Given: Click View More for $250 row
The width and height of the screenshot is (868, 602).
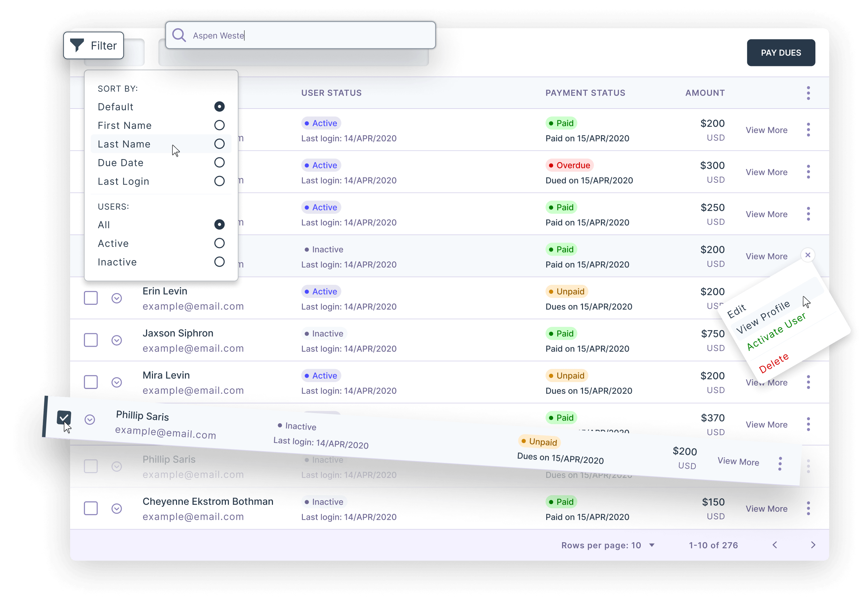Looking at the screenshot, I should 766,214.
